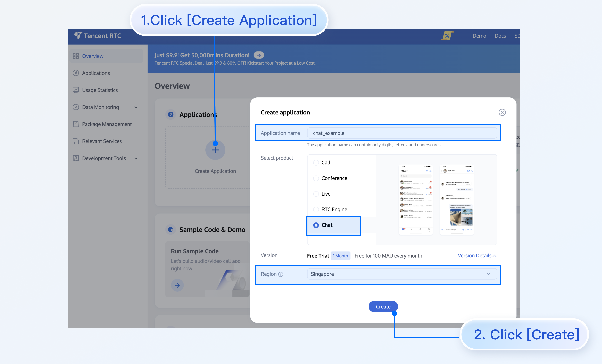Choose the RTC Engine radio button
This screenshot has height=364, width=602.
point(316,210)
